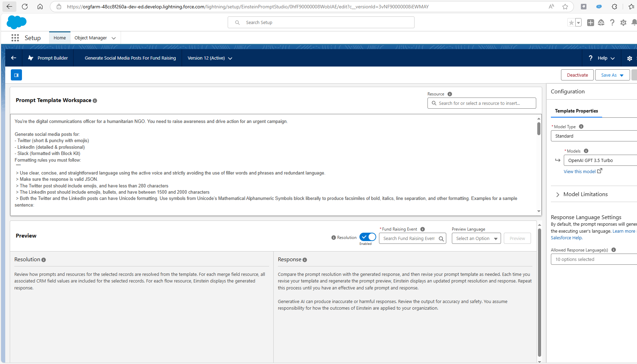The width and height of the screenshot is (637, 364).
Task: Add page to favorites with star icon
Action: coord(565,7)
